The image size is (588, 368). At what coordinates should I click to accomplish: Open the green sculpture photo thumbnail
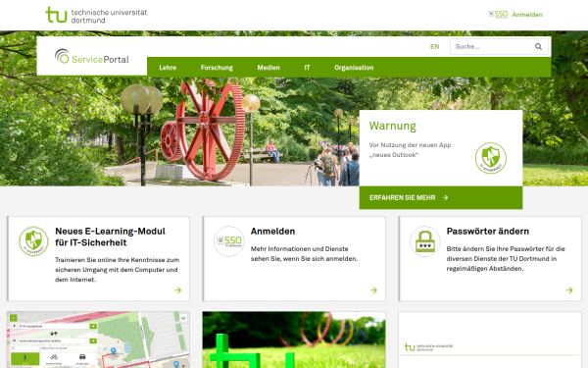[x=294, y=340]
